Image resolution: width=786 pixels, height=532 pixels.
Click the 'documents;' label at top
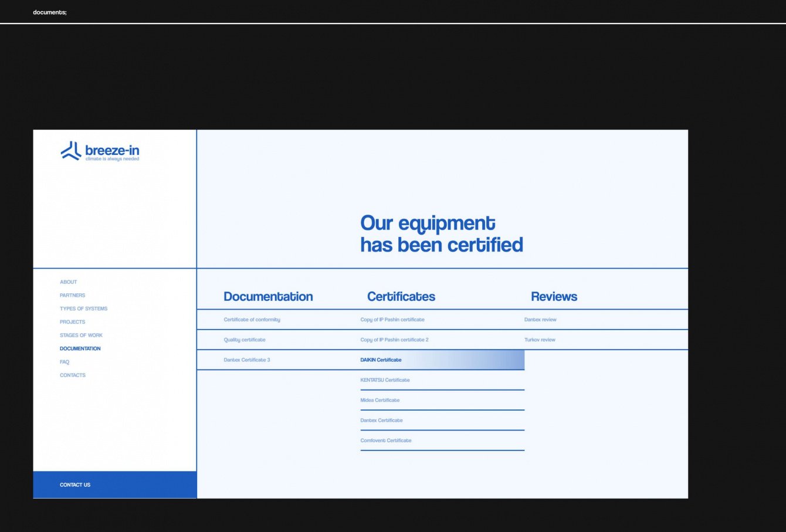point(50,12)
